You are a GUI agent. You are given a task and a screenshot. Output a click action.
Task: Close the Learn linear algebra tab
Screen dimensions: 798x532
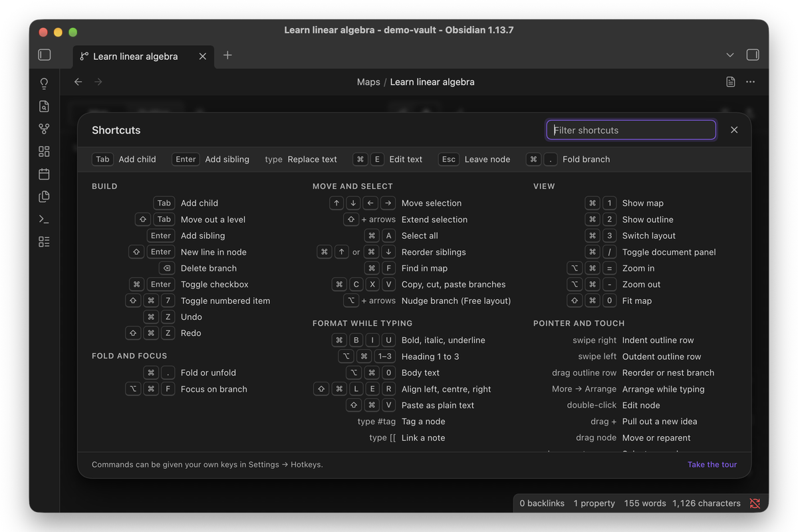coord(203,57)
